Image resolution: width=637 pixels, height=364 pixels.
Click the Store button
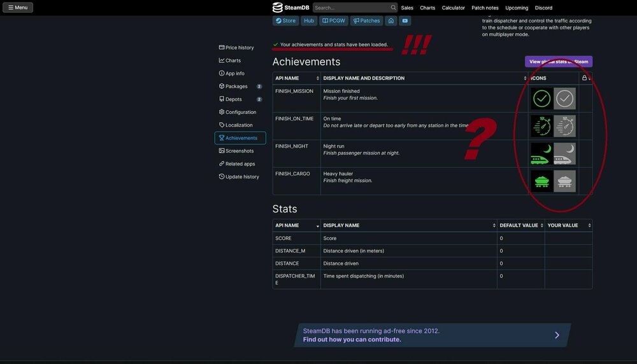click(285, 21)
